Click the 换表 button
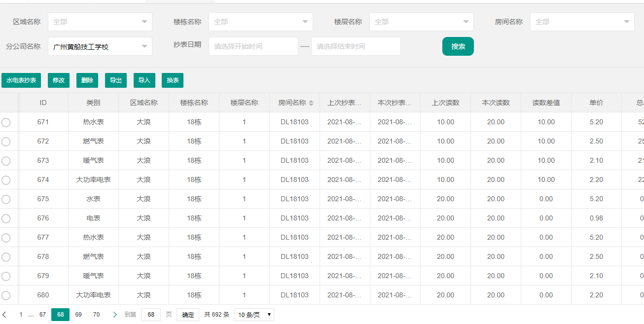The width and height of the screenshot is (644, 324). click(x=173, y=80)
